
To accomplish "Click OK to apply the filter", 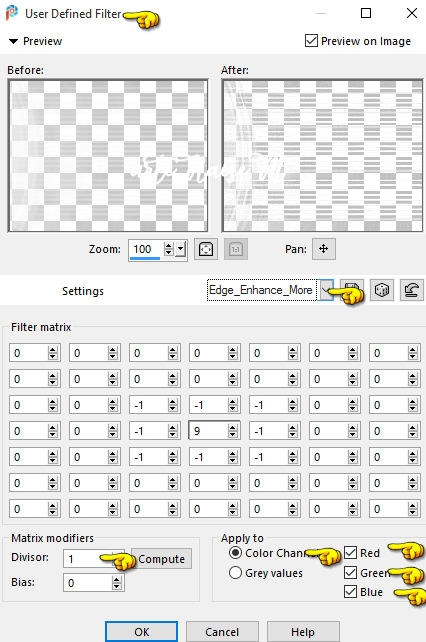I will [141, 632].
